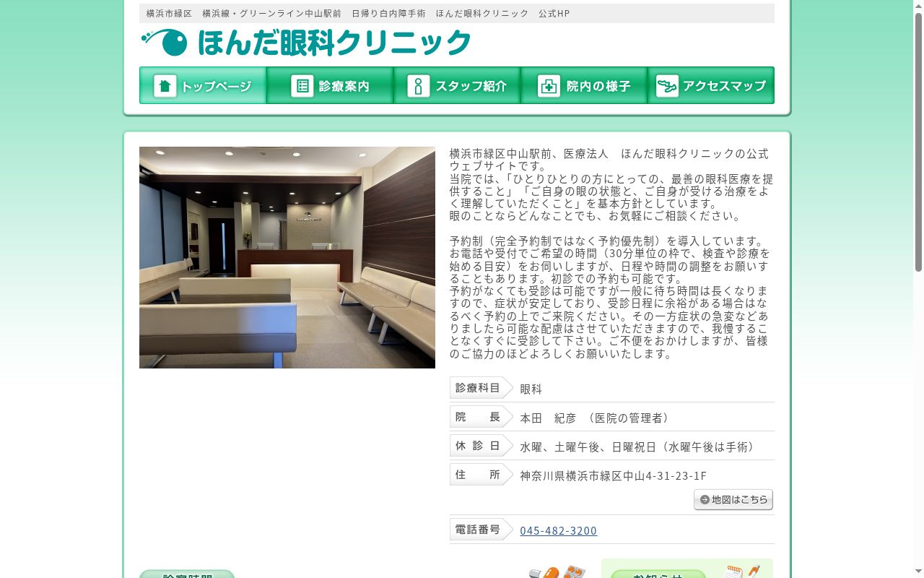Click the vertical page scrollbar thumb

coord(918,142)
